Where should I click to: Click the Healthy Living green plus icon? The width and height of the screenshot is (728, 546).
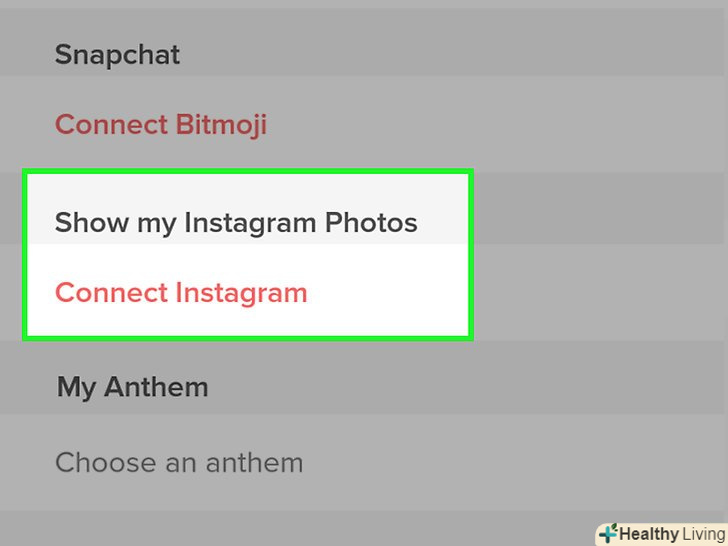click(608, 534)
